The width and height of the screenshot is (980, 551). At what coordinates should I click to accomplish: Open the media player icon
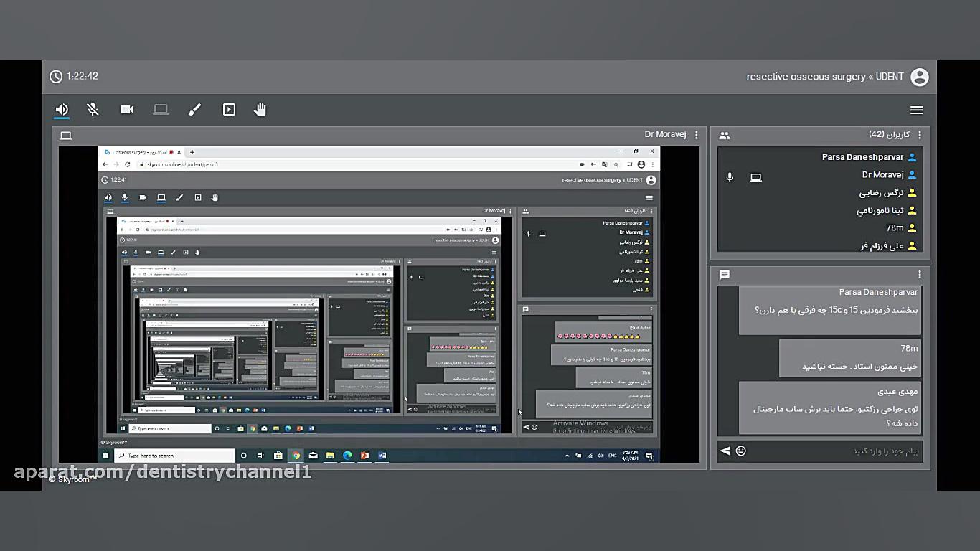[229, 110]
